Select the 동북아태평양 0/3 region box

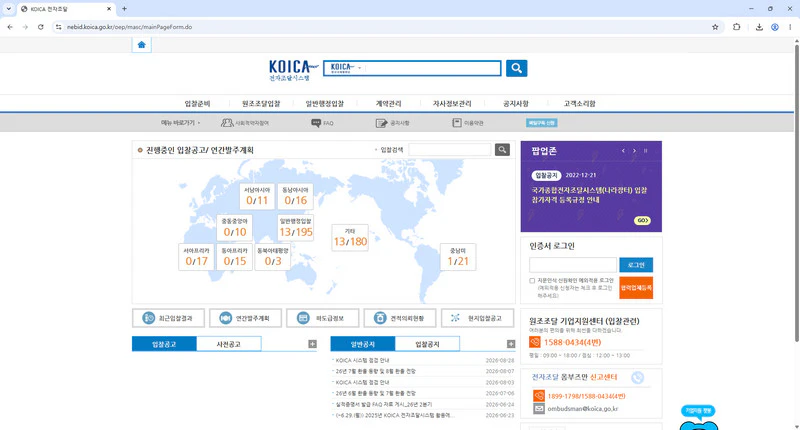[x=272, y=257]
